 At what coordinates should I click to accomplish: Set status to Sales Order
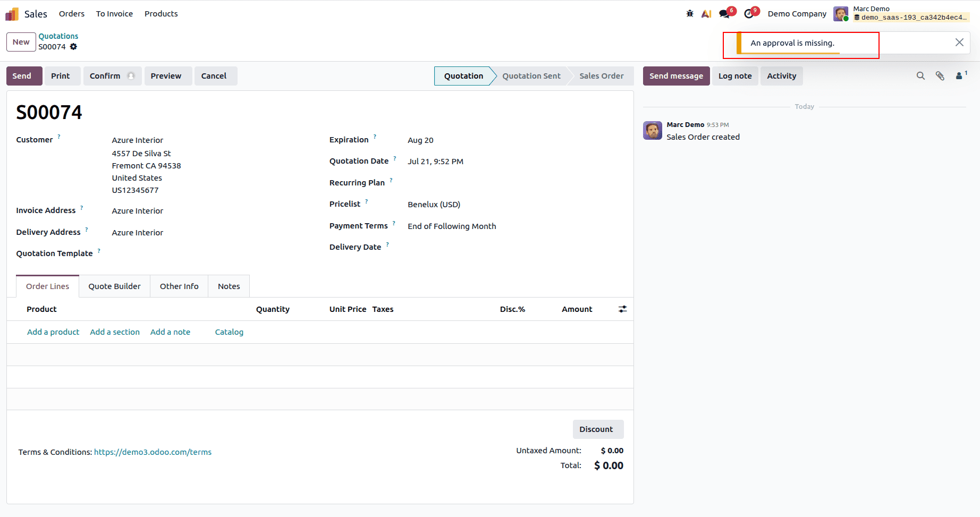click(x=602, y=76)
